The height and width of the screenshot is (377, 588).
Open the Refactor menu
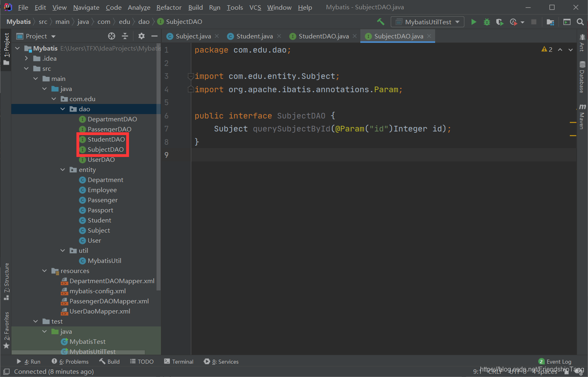click(x=169, y=7)
